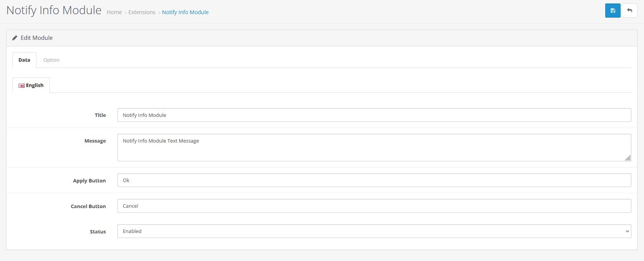Viewport: 644px width, 261px height.
Task: Click the Apply Button label text
Action: (89, 181)
